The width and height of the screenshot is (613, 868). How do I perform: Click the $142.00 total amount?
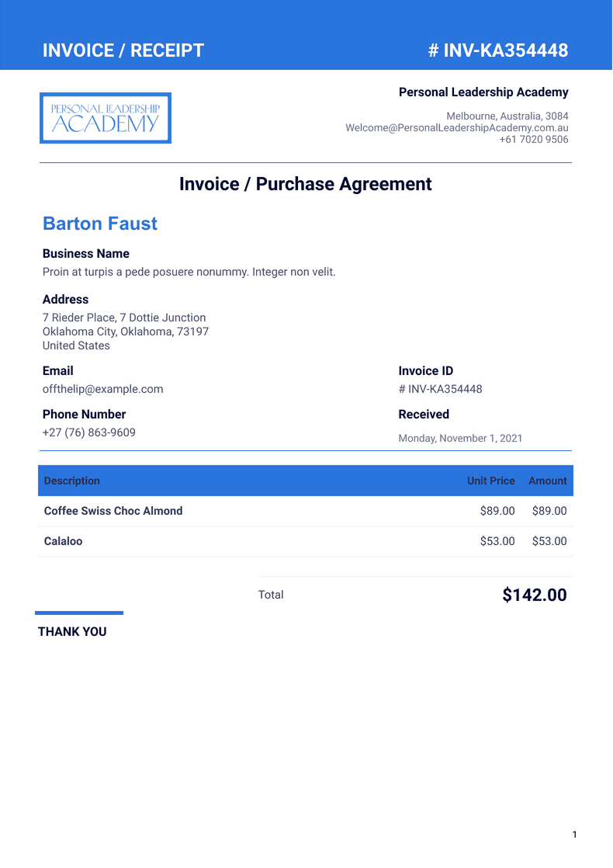535,595
